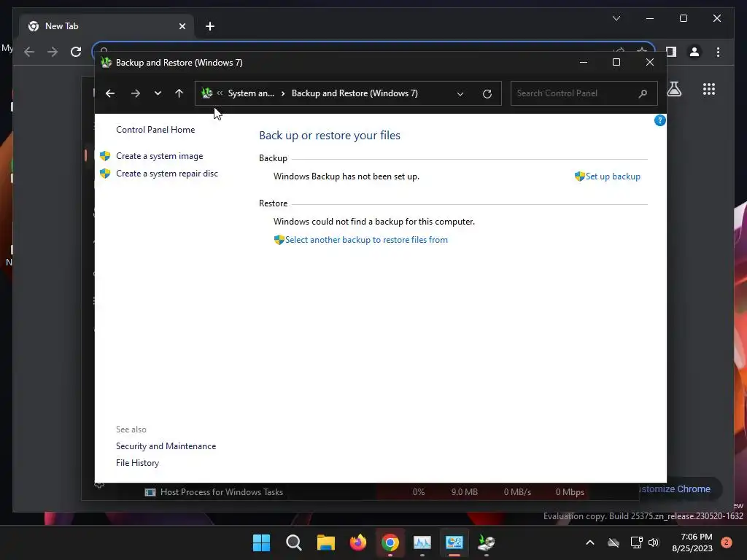Viewport: 747px width, 560px height.
Task: Open recent locations dropdown chevron
Action: click(158, 93)
